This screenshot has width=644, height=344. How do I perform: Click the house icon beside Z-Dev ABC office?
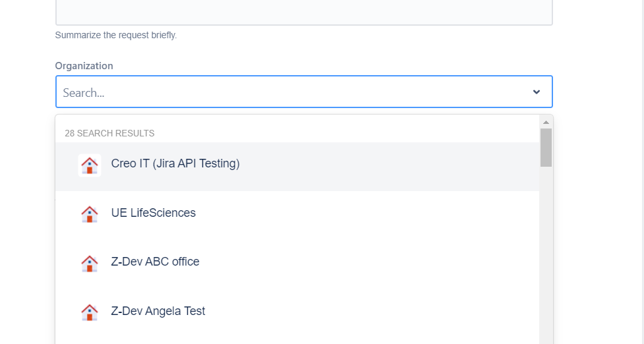point(90,262)
